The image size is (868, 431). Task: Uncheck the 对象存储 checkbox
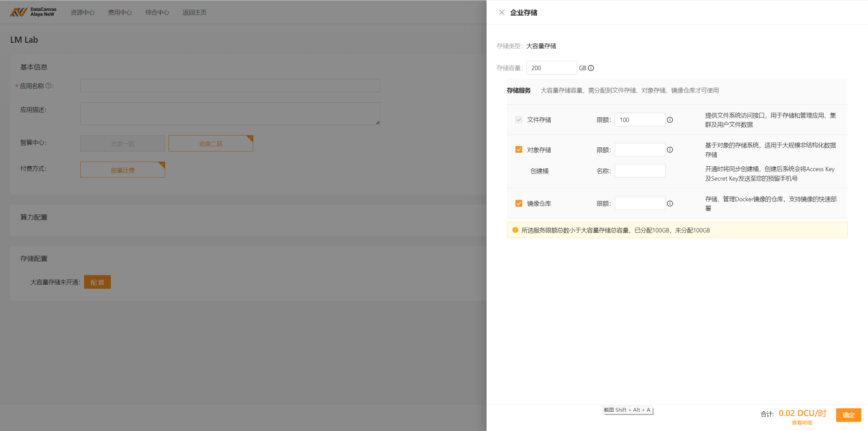click(518, 150)
